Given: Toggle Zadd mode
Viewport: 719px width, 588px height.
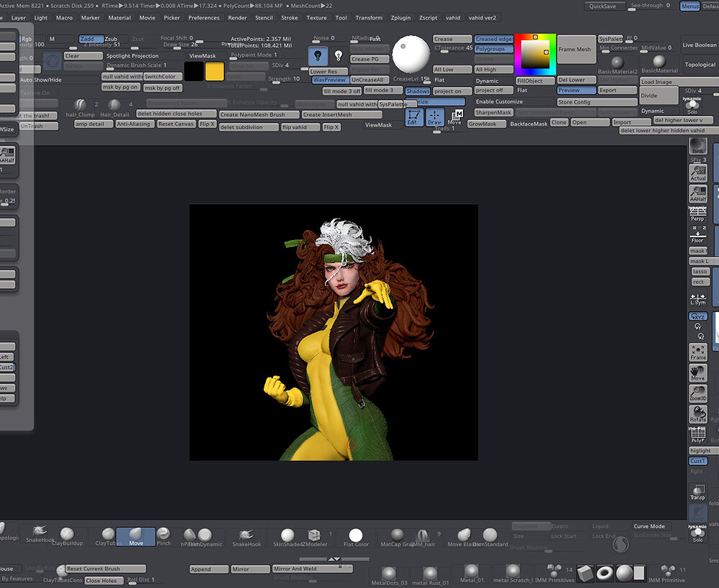Looking at the screenshot, I should pos(91,39).
